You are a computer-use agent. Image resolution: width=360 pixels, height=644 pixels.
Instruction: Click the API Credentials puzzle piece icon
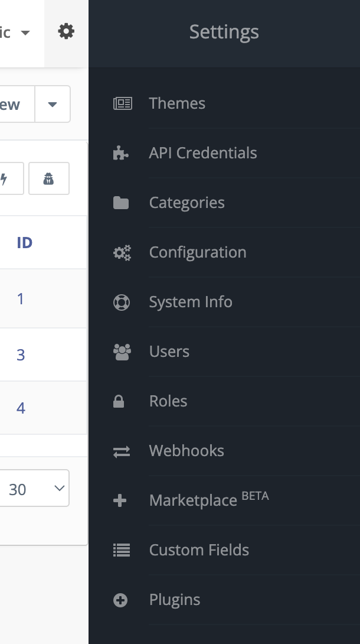tap(121, 153)
